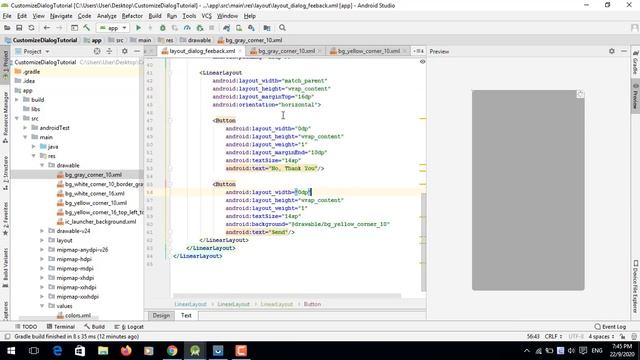Screen dimensions: 640x360
Task: Hide the Project panel with minus icon
Action: click(x=137, y=51)
